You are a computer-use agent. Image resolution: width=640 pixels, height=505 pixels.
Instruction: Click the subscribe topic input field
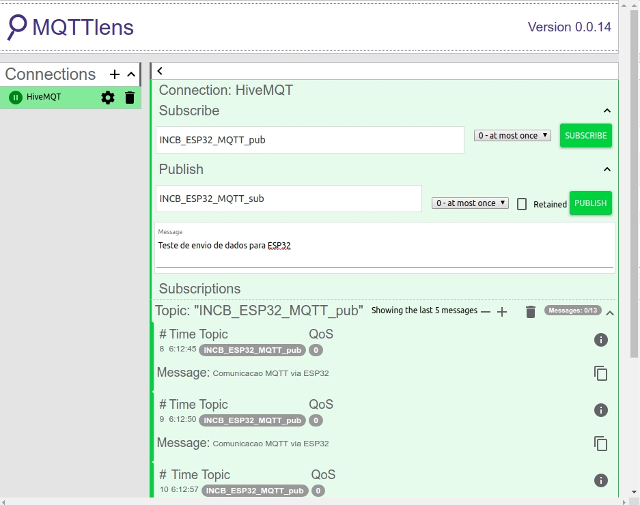(x=310, y=140)
